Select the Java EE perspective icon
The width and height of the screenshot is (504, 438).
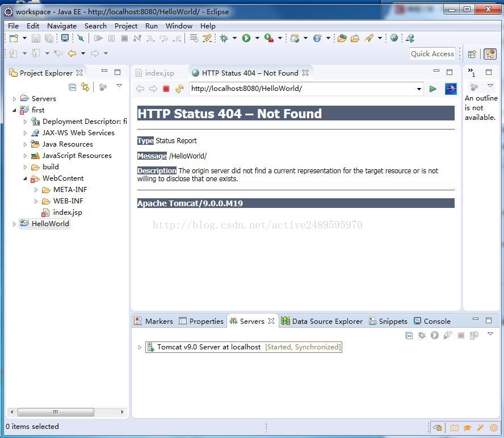click(490, 54)
